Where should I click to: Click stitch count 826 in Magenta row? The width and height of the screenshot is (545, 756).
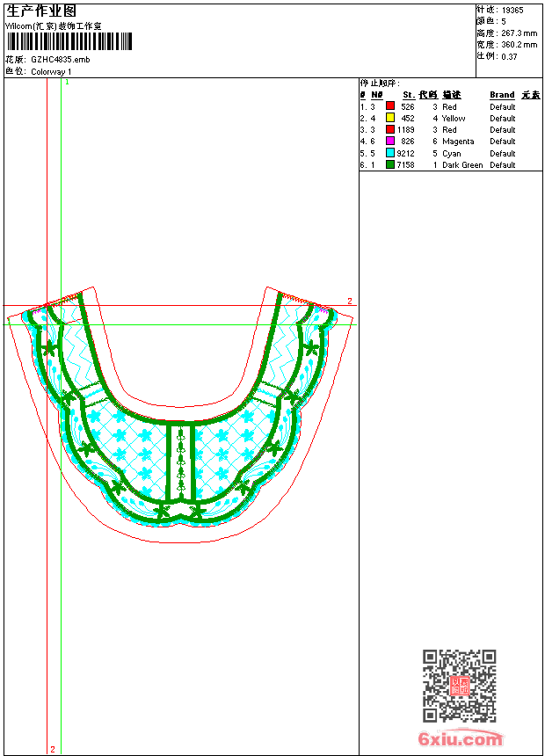pos(408,142)
